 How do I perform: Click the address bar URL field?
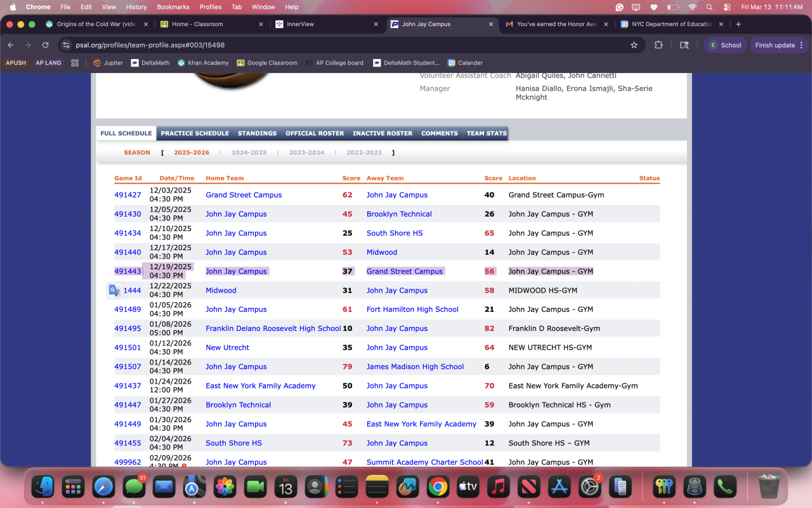349,45
